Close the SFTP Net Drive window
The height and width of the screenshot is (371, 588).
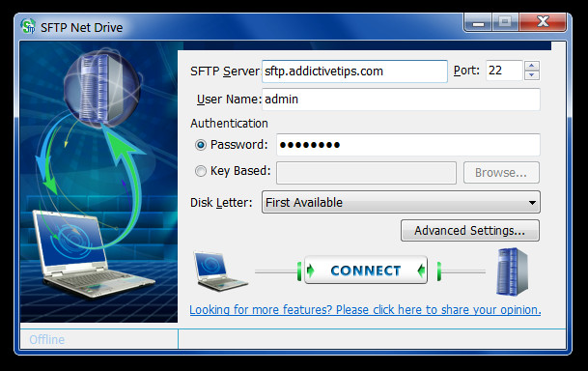pyautogui.click(x=543, y=22)
